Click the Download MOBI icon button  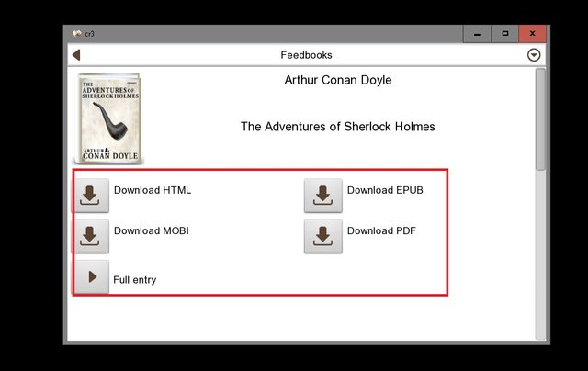click(x=90, y=236)
